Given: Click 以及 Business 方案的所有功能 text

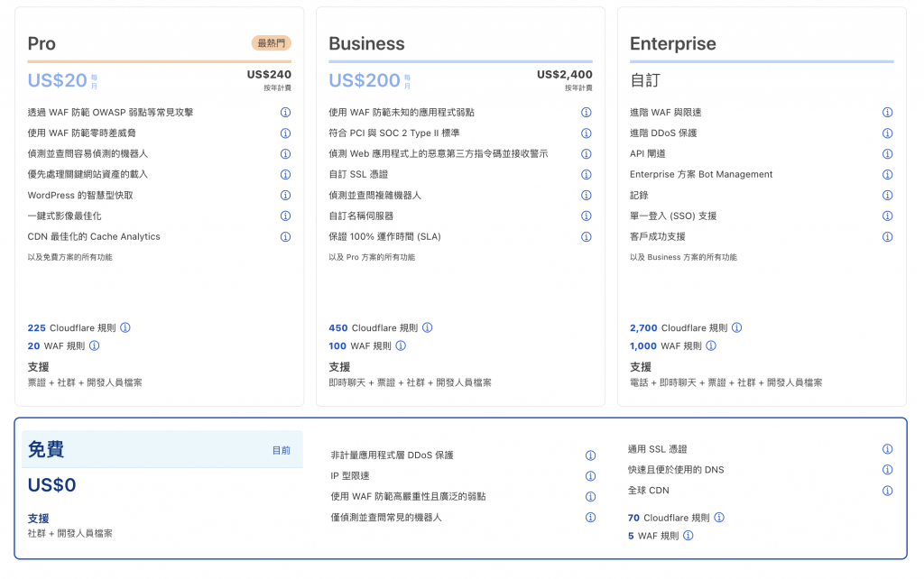Looking at the screenshot, I should [683, 257].
